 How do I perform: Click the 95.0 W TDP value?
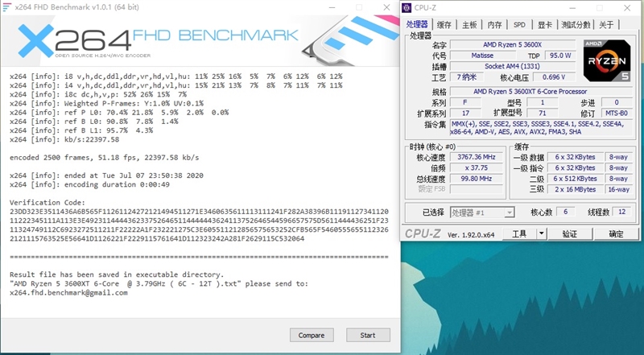[x=560, y=56]
